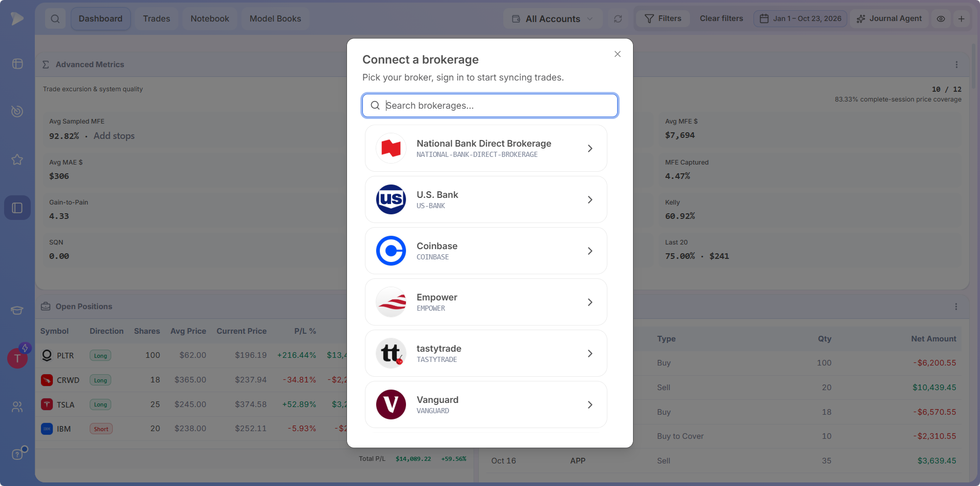980x486 pixels.
Task: Expand the Coinbase chevron
Action: [x=590, y=251]
